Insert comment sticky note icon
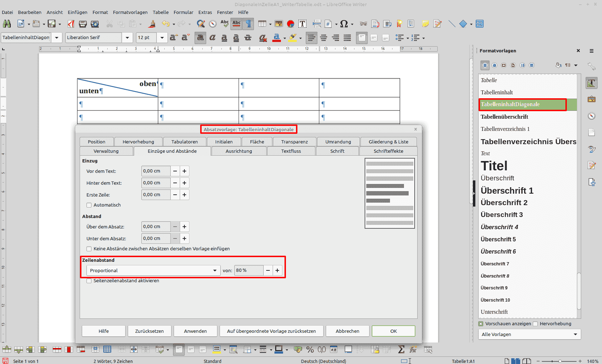Image resolution: width=602 pixels, height=364 pixels. point(425,24)
